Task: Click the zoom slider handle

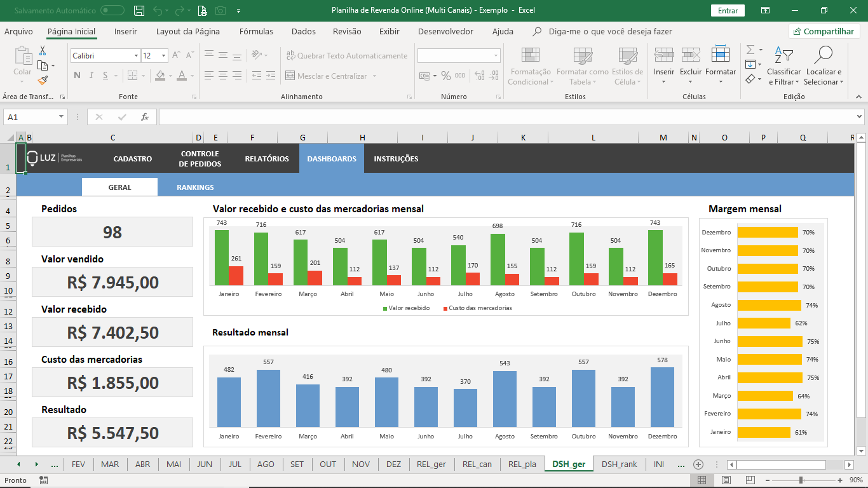Action: (x=801, y=480)
